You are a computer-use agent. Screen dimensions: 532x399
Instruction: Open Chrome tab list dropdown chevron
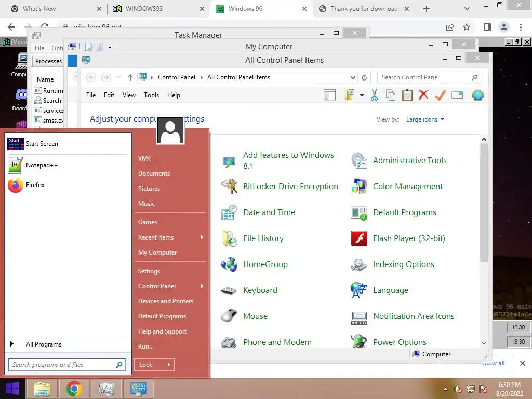tap(467, 9)
